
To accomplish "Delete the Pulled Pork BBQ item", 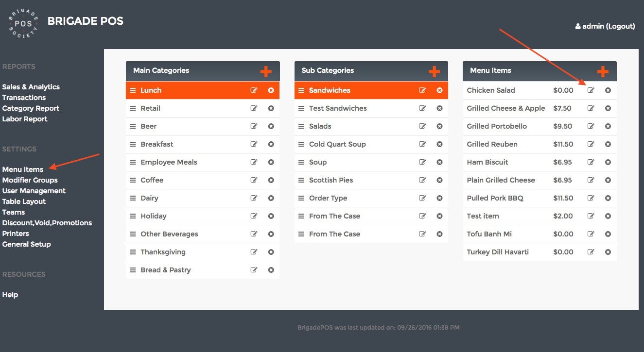I will click(608, 198).
